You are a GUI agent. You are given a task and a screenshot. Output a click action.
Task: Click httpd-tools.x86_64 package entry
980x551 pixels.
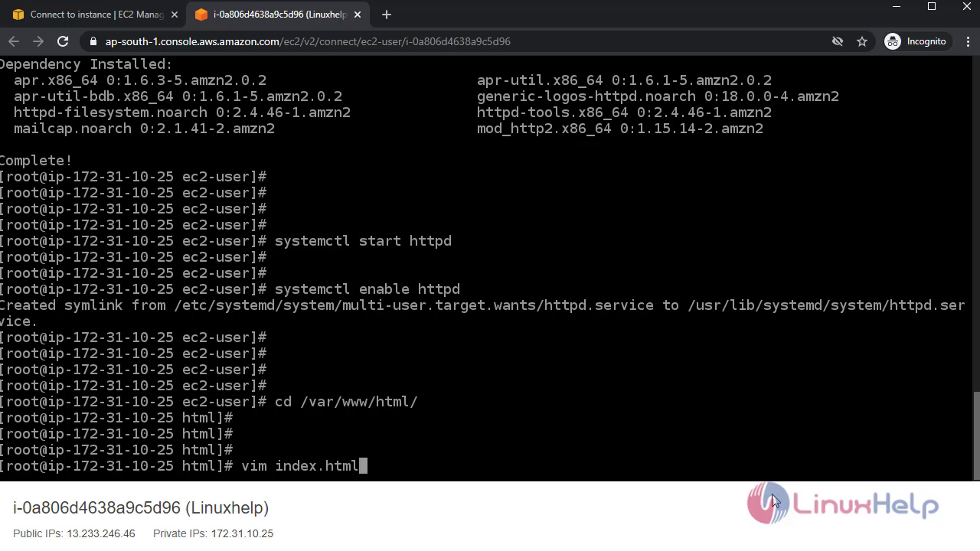(x=624, y=112)
